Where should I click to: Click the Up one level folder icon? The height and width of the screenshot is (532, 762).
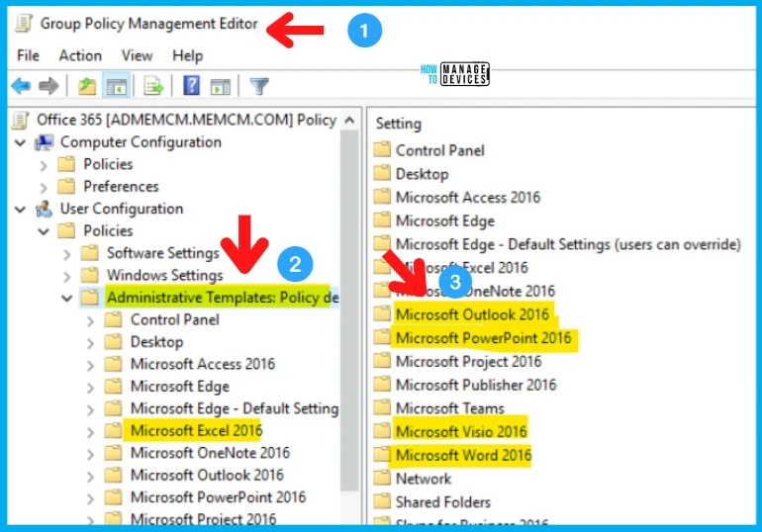coord(87,86)
